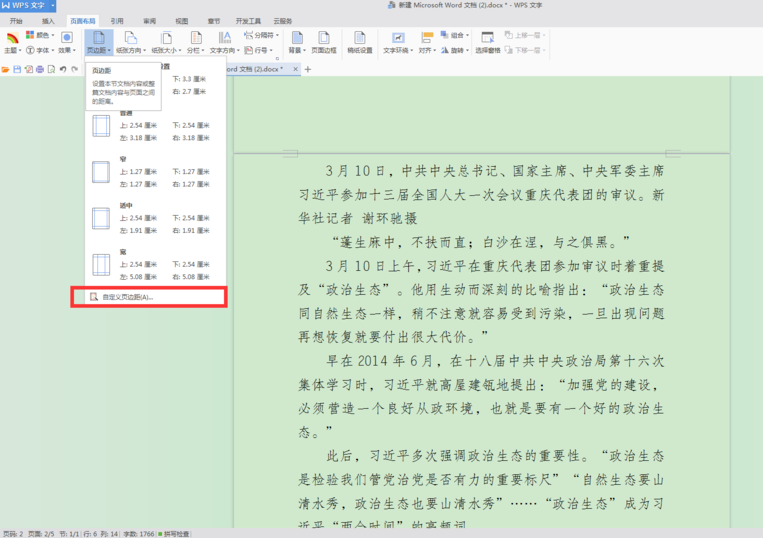Open the 主题 (Theme) gallery
Viewport: 763px width, 538px height.
13,42
